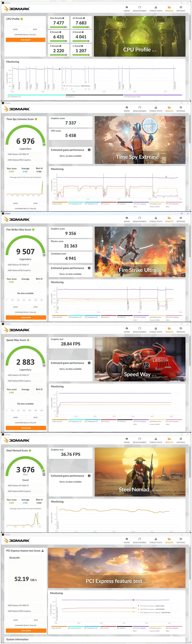This screenshot has width=192, height=644.
Task: Click the Speed Way banner image
Action: (x=140, y=359)
